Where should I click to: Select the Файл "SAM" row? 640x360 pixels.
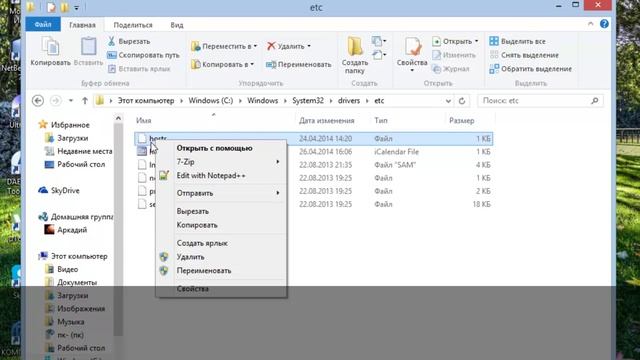(313, 165)
